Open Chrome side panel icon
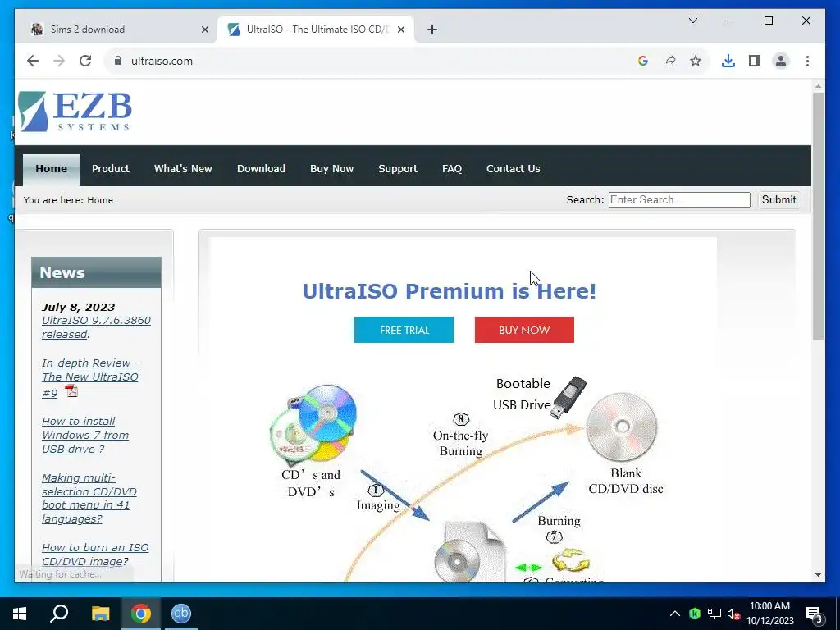This screenshot has width=840, height=630. click(x=755, y=61)
